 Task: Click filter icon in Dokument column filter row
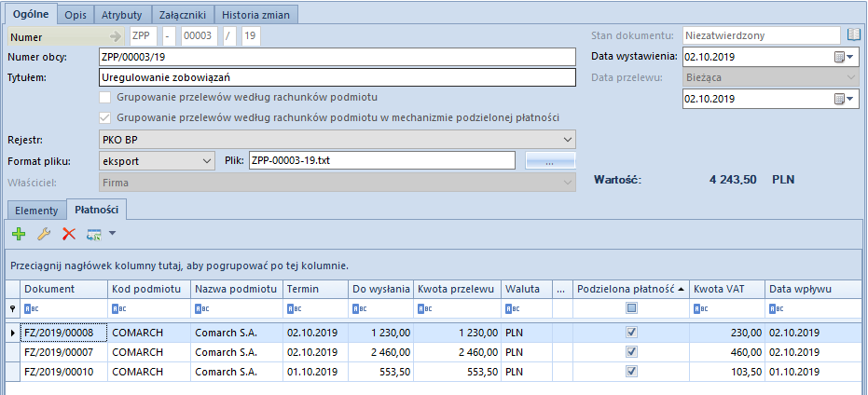(x=32, y=309)
